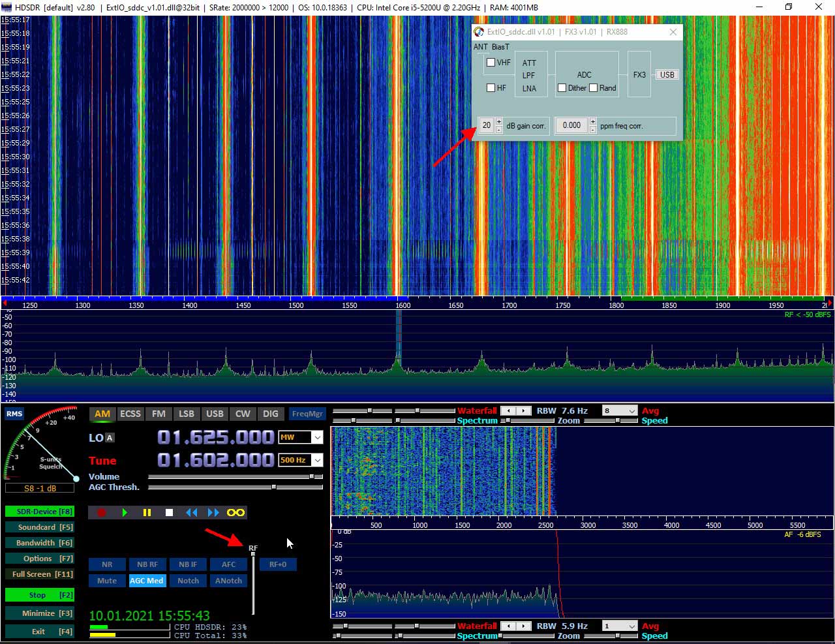Toggle the ANotch auto notch button
The image size is (835, 644).
click(228, 581)
